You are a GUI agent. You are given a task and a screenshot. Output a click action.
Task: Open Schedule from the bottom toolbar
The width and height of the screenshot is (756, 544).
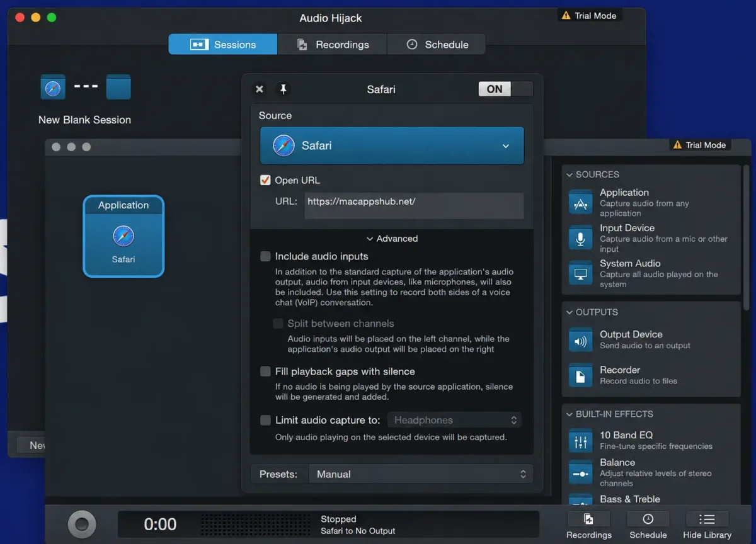[x=648, y=526]
